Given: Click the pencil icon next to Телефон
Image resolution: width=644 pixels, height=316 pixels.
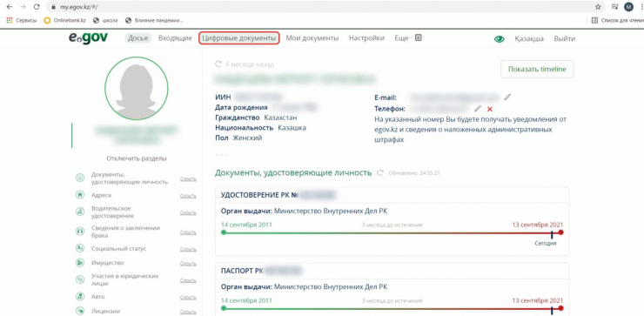Looking at the screenshot, I should pyautogui.click(x=478, y=109).
